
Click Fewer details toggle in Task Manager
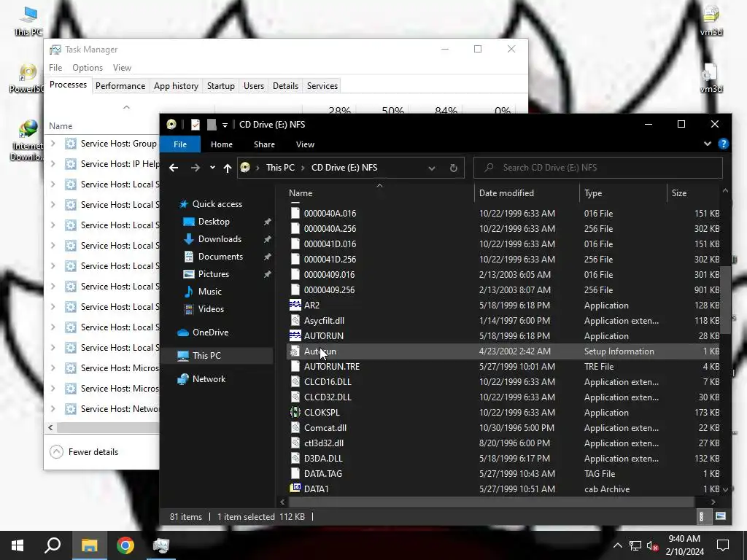pos(85,452)
